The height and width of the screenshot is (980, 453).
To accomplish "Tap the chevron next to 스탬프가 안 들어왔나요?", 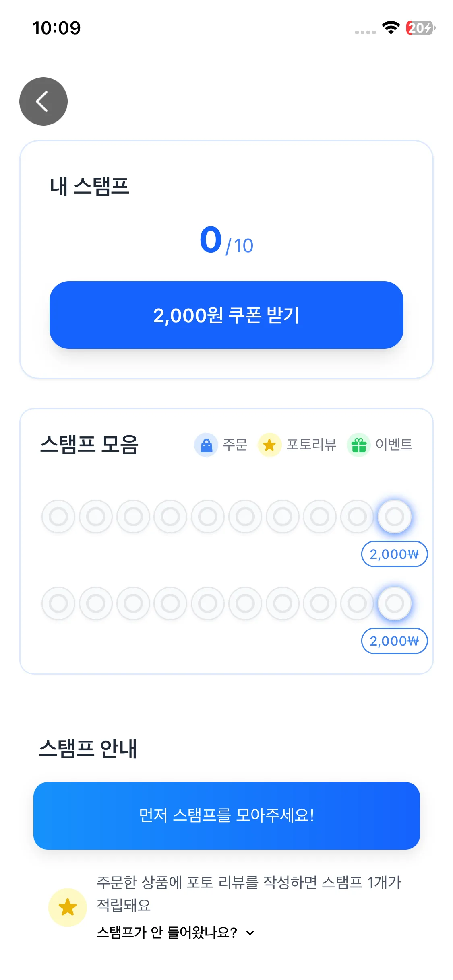I will tap(250, 933).
